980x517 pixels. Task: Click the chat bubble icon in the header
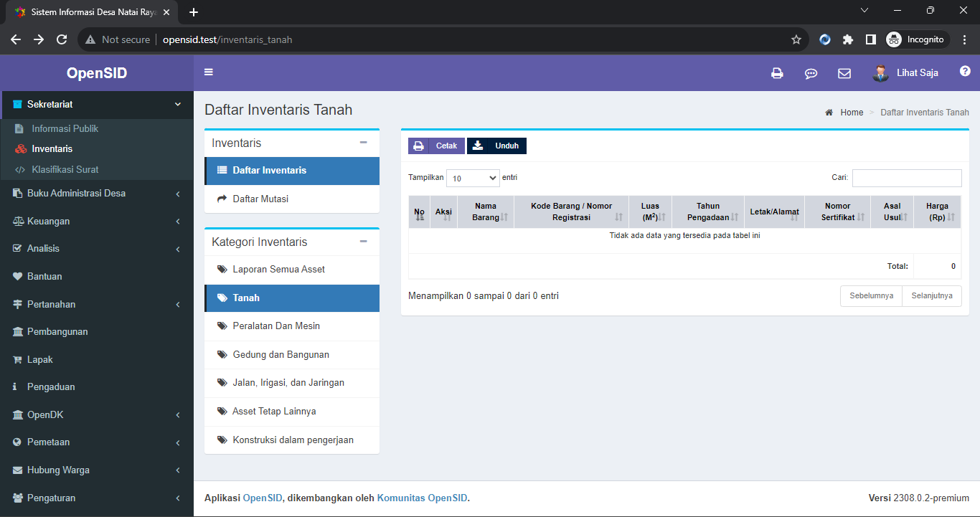point(811,72)
